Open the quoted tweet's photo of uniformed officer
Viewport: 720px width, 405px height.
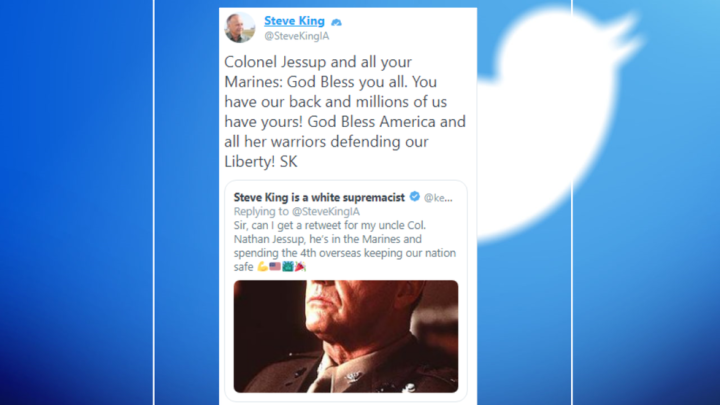[x=346, y=337]
